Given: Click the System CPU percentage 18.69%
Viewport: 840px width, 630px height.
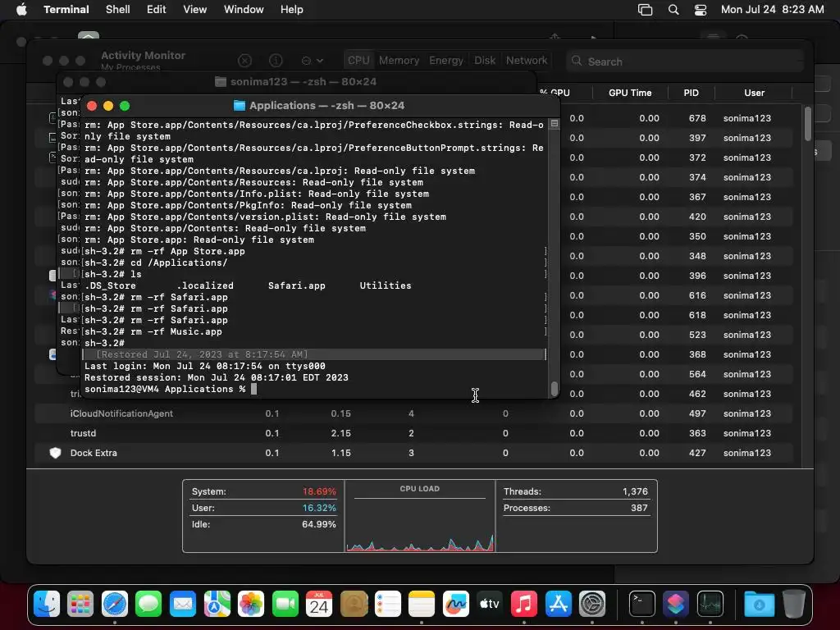Looking at the screenshot, I should pyautogui.click(x=319, y=491).
